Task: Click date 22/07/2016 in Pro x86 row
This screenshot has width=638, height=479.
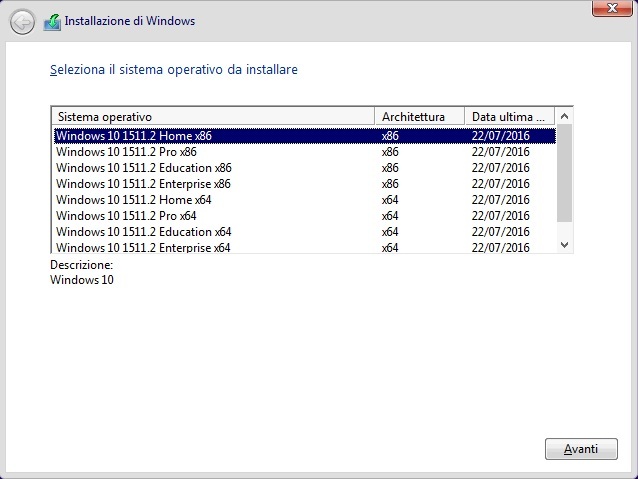Action: [x=500, y=152]
